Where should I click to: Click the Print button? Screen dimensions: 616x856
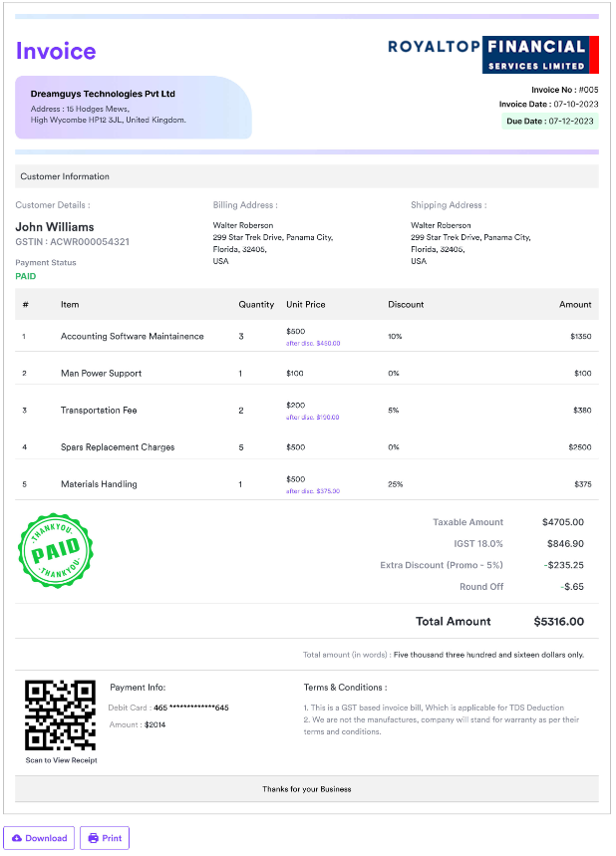point(105,838)
